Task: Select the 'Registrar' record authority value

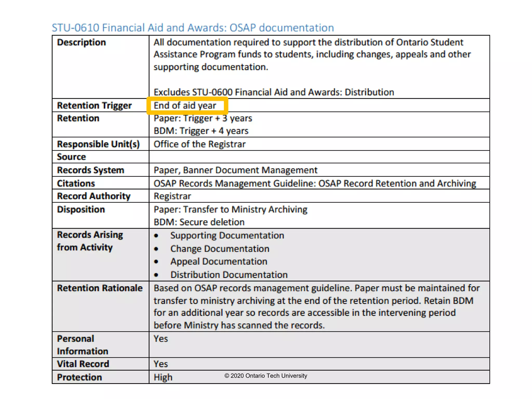Action: point(172,196)
